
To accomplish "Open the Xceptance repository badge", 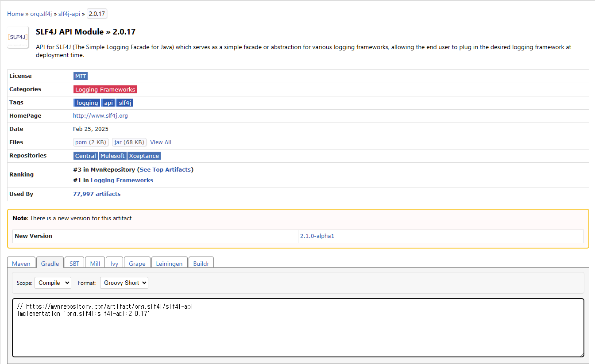I will coord(144,156).
